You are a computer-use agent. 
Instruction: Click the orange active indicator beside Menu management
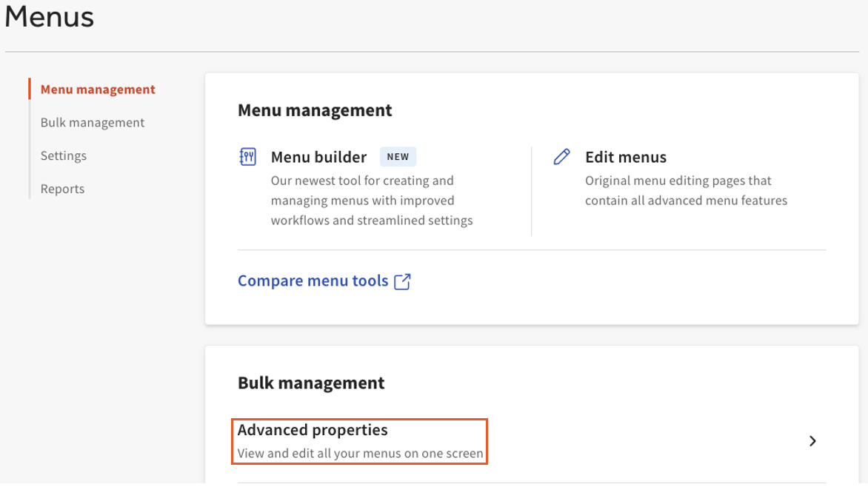click(30, 90)
